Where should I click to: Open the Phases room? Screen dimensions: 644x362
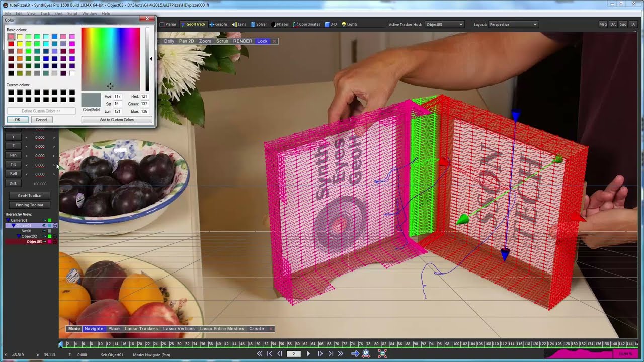point(280,24)
